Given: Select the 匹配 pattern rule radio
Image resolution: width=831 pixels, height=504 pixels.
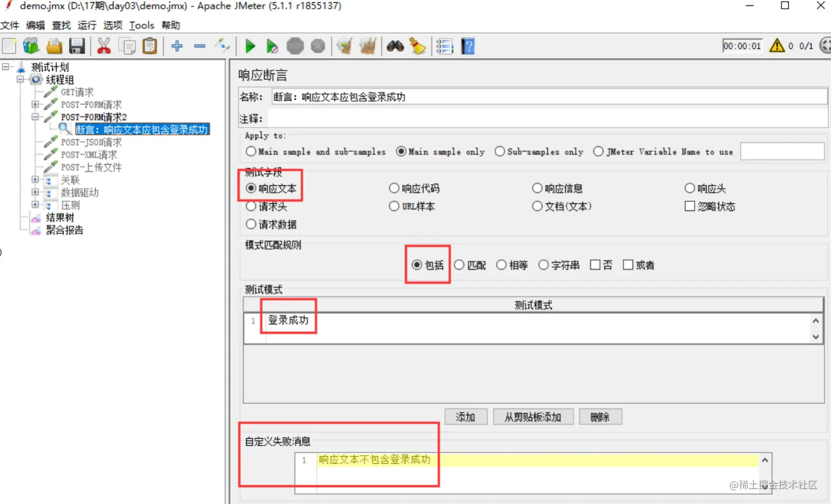Looking at the screenshot, I should 459,265.
